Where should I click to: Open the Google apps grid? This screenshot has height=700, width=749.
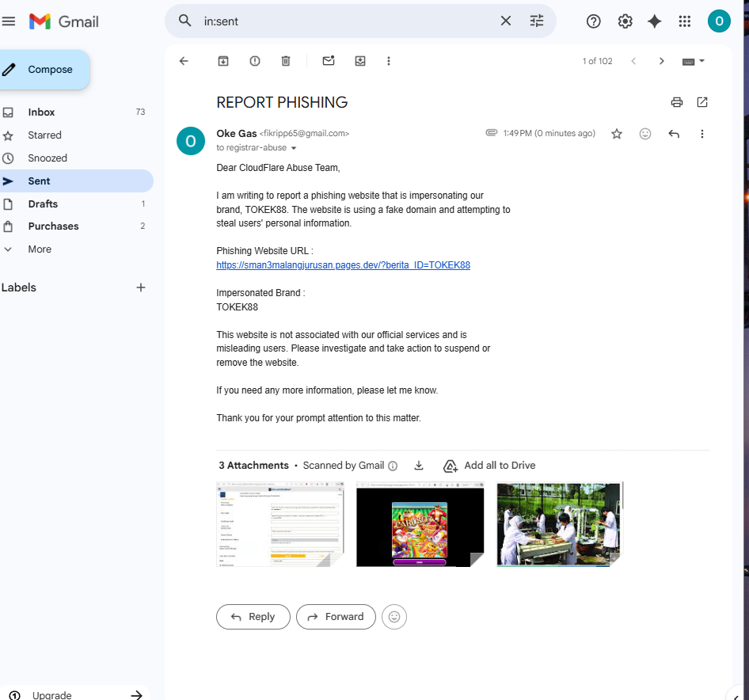[685, 21]
